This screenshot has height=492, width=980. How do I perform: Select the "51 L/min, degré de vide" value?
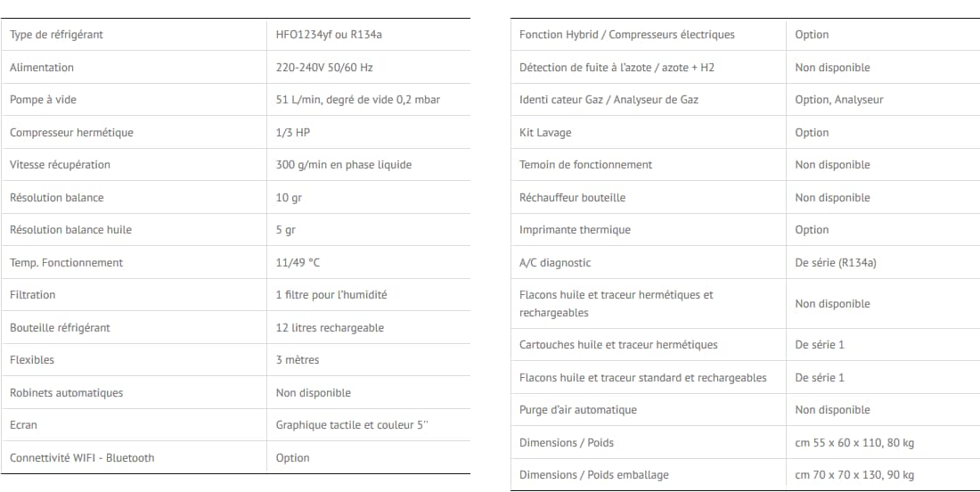pyautogui.click(x=358, y=100)
